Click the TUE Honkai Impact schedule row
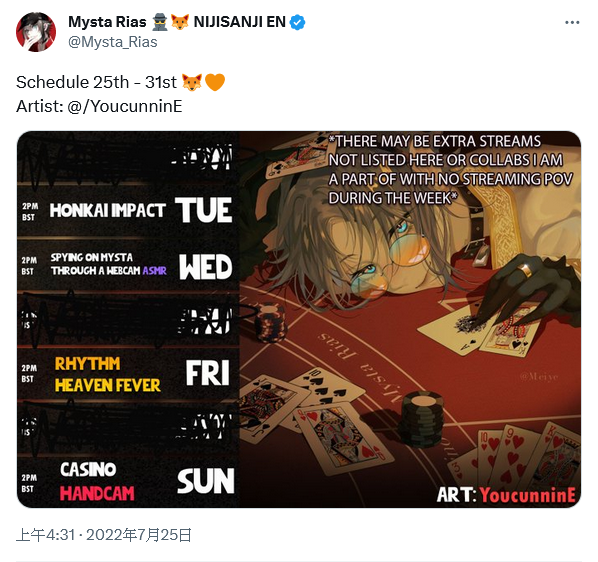Screen dimensions: 598x562 [128, 210]
